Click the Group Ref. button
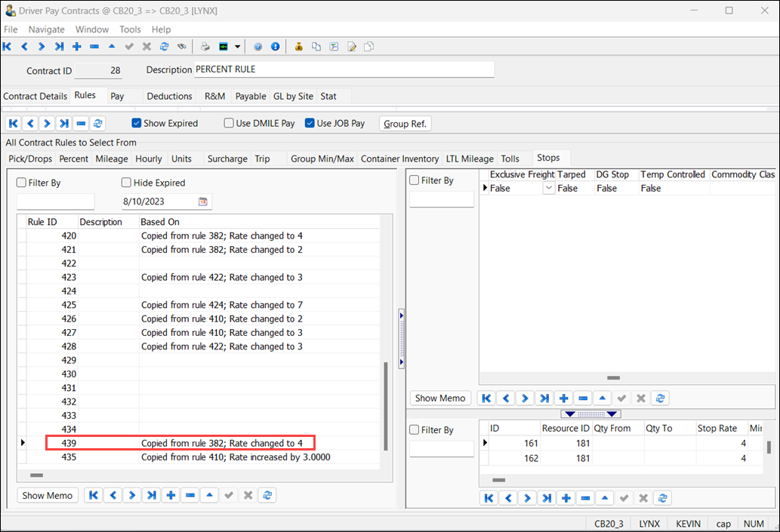 (x=405, y=124)
